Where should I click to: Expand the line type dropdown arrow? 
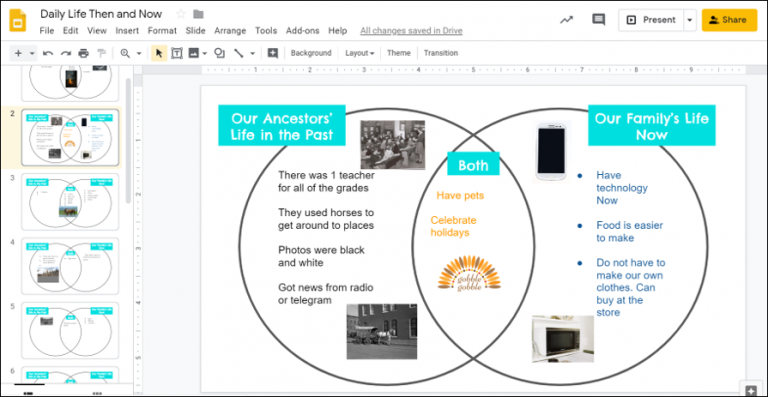(x=253, y=53)
